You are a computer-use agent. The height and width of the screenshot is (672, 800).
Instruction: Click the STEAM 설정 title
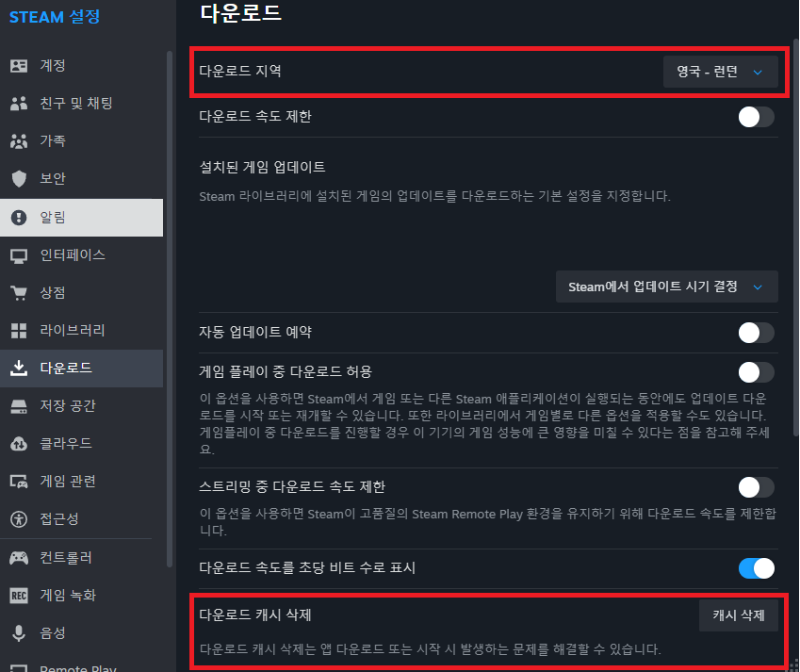coord(55,17)
